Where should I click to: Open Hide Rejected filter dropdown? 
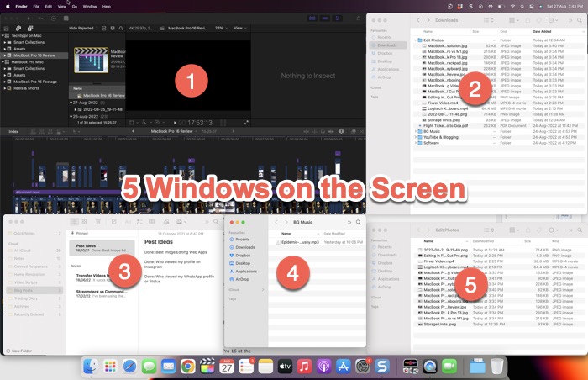pos(84,28)
